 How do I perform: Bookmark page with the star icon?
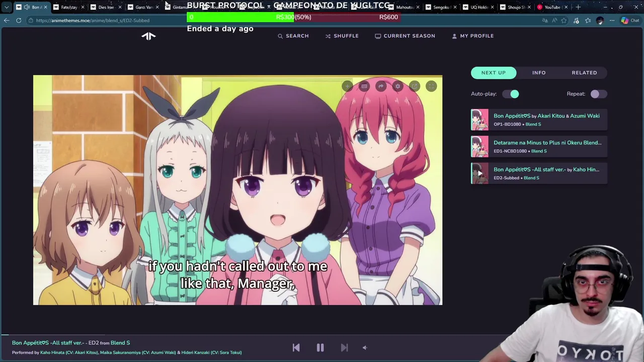point(564,21)
